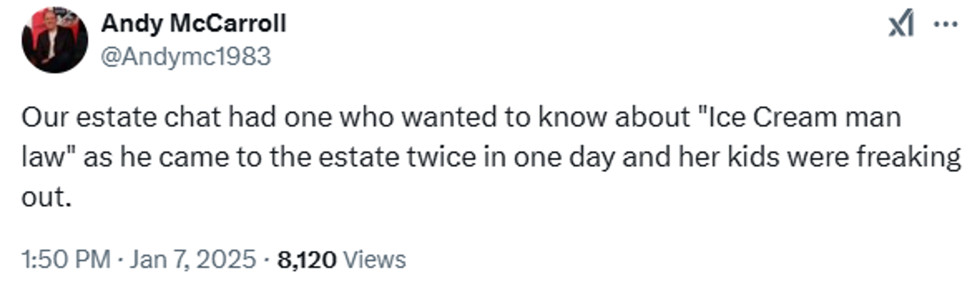Screen dimensions: 980x286
Task: Visit the @Andymc1983 handle link
Action: [186, 56]
